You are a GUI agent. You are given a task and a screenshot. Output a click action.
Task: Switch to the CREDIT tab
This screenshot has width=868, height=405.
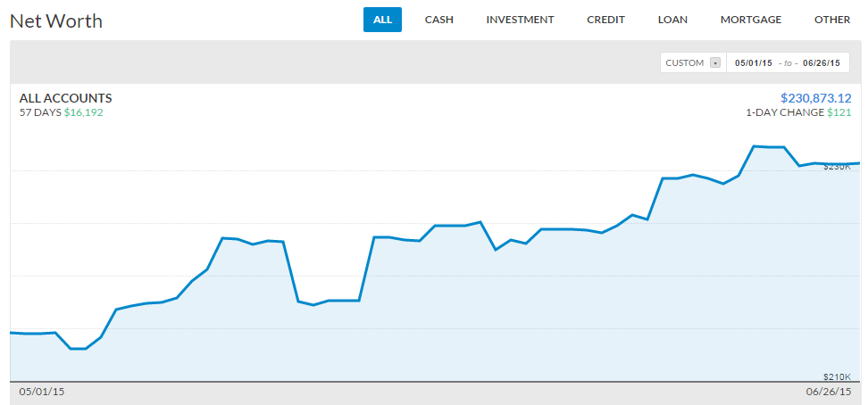[605, 20]
